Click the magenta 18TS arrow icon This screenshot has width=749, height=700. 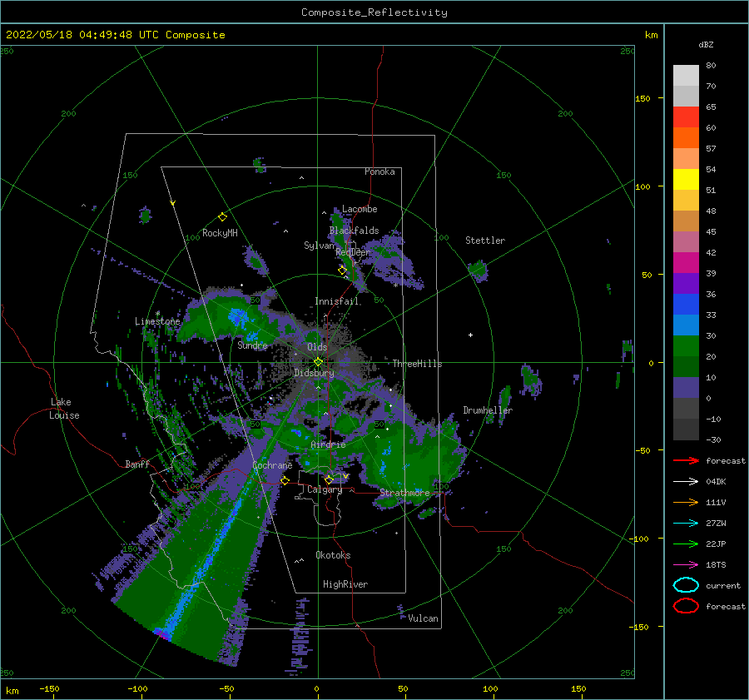point(686,564)
